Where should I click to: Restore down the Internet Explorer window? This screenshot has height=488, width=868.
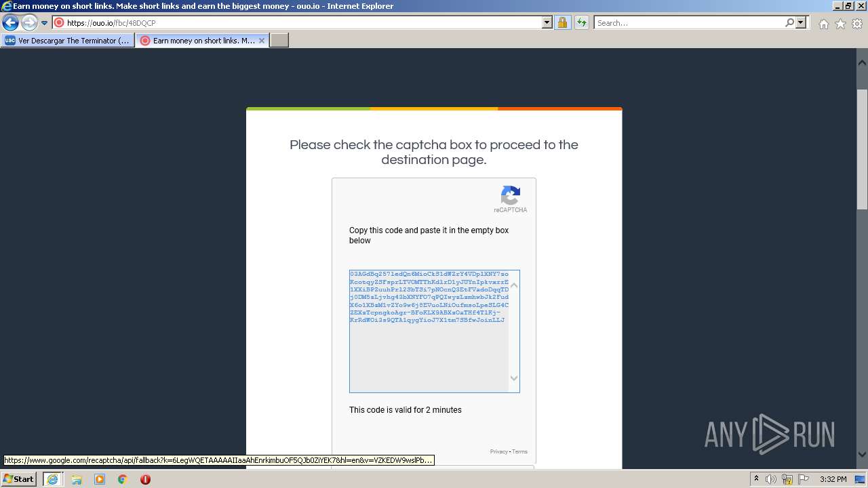point(849,6)
